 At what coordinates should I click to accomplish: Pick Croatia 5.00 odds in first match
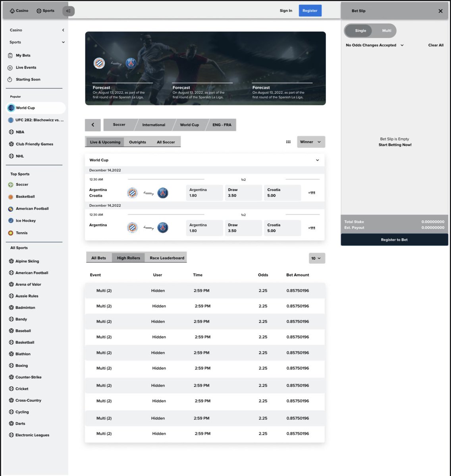pos(282,193)
